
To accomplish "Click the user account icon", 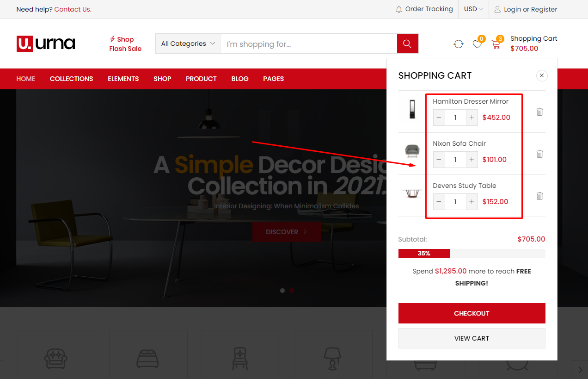I will [x=497, y=9].
